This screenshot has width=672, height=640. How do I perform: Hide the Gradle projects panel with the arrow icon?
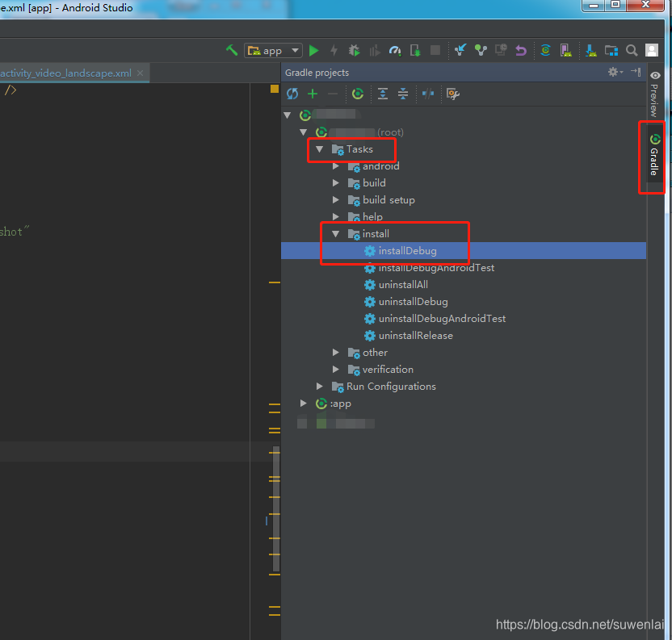click(x=636, y=72)
